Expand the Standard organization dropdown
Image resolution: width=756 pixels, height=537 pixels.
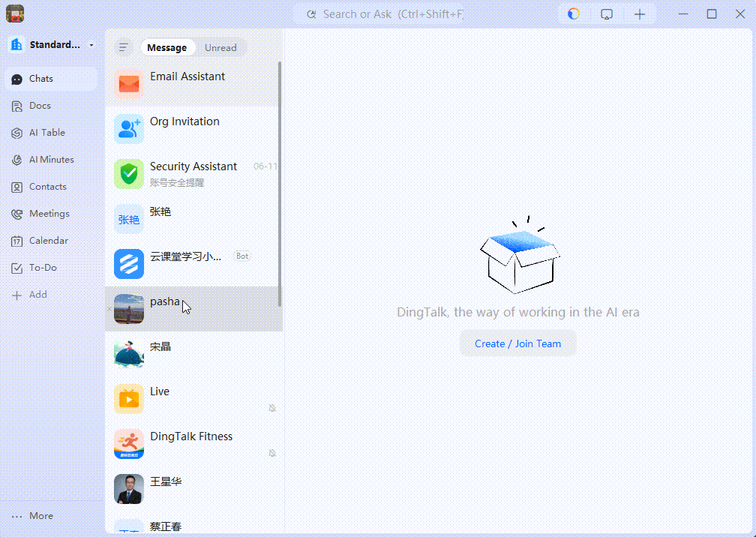tap(91, 45)
